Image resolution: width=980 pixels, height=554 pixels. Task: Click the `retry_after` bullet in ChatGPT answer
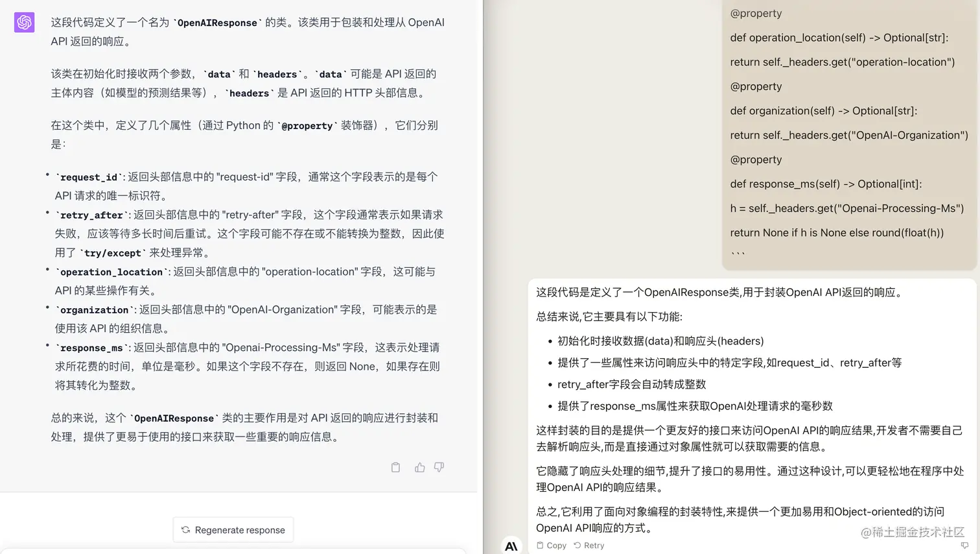tap(250, 234)
